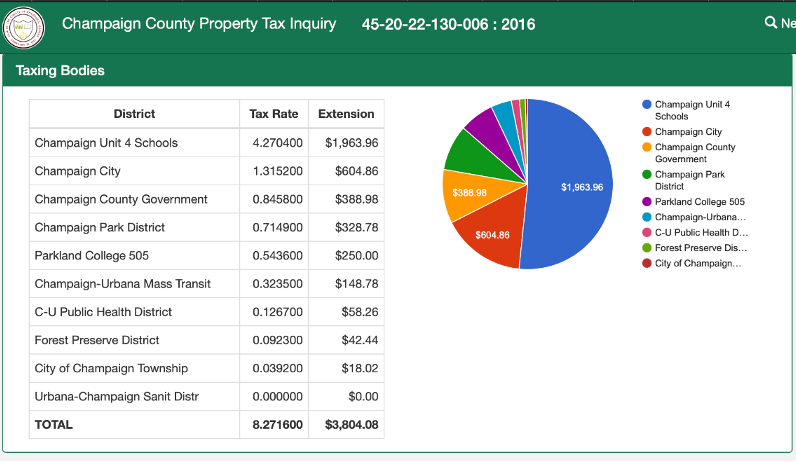Click the District column header
This screenshot has width=796, height=462.
[134, 114]
